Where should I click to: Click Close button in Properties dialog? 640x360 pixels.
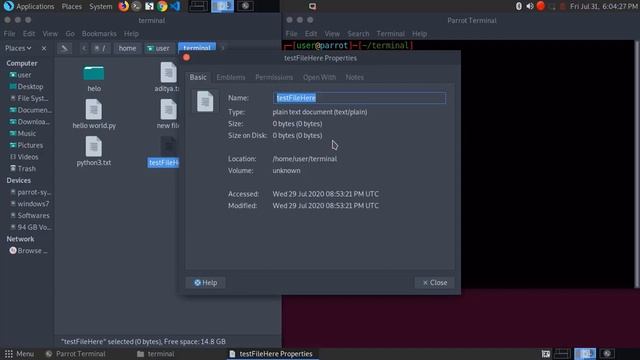click(435, 282)
